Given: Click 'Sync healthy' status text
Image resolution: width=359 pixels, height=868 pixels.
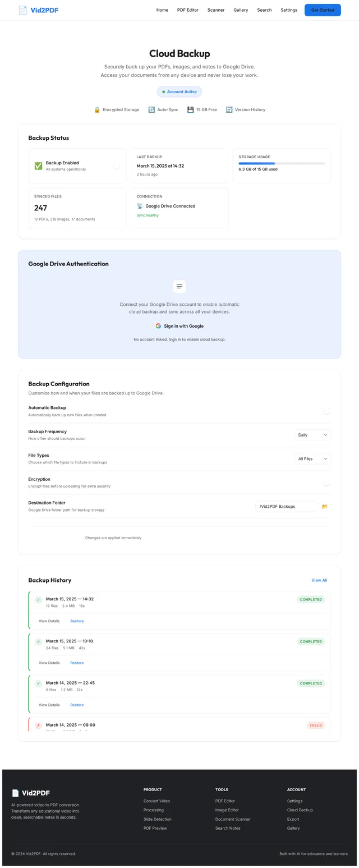Looking at the screenshot, I should (x=148, y=215).
